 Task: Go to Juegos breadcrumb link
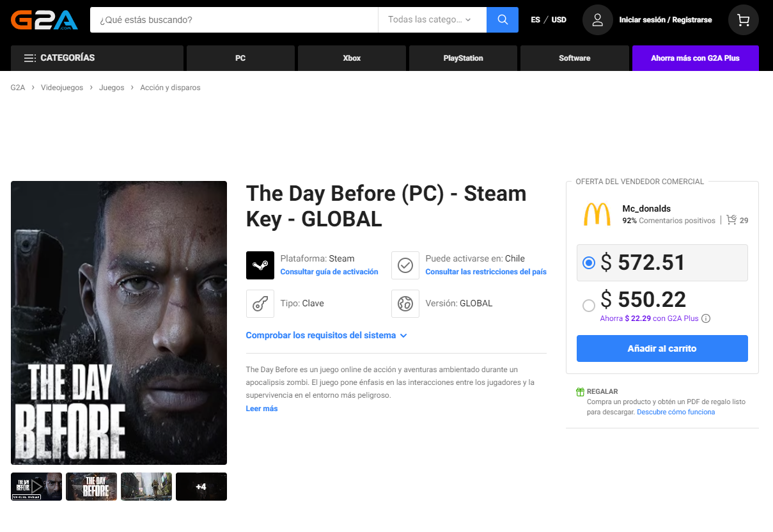tap(112, 88)
